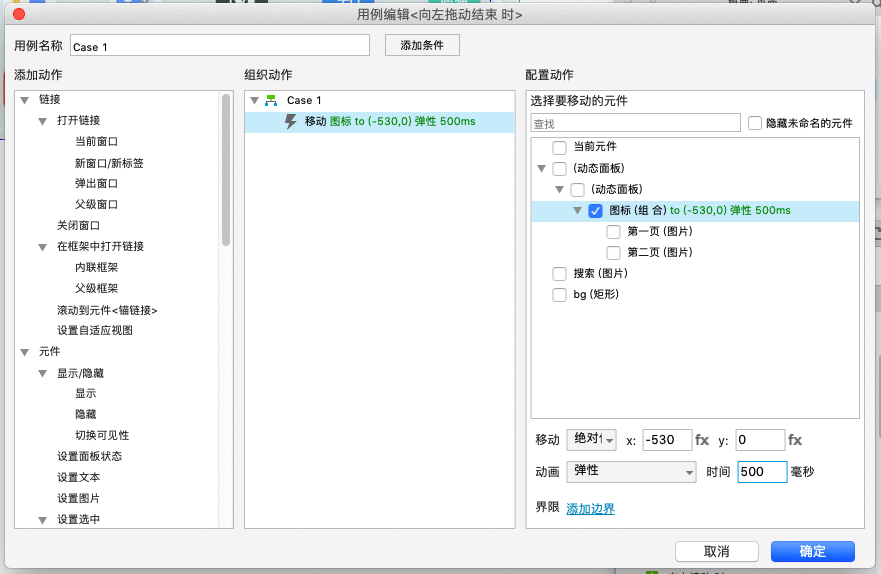Select 父级窗口 action
The image size is (881, 574).
point(96,204)
